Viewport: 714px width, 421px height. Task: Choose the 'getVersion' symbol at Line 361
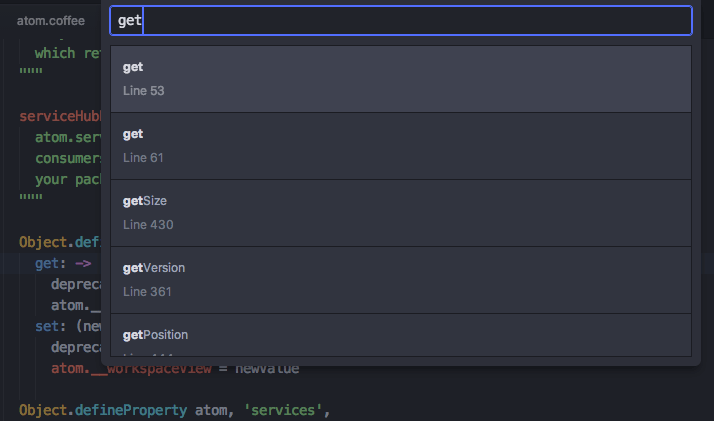(401, 280)
